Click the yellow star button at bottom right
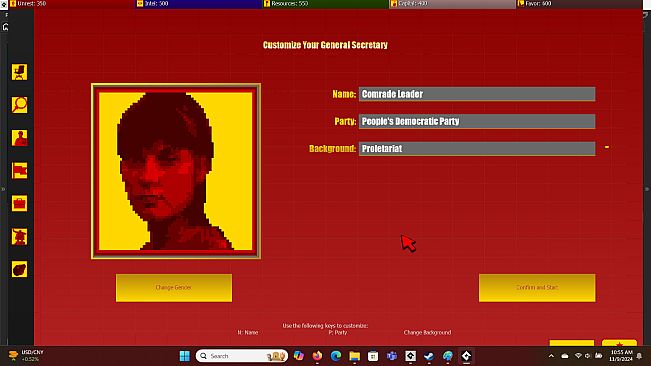The height and width of the screenshot is (366, 651). tap(619, 343)
